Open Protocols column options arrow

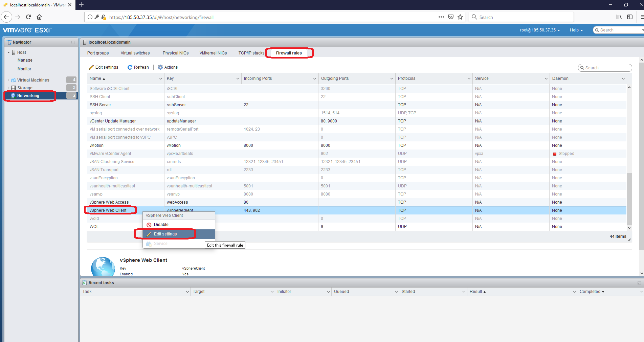[469, 78]
